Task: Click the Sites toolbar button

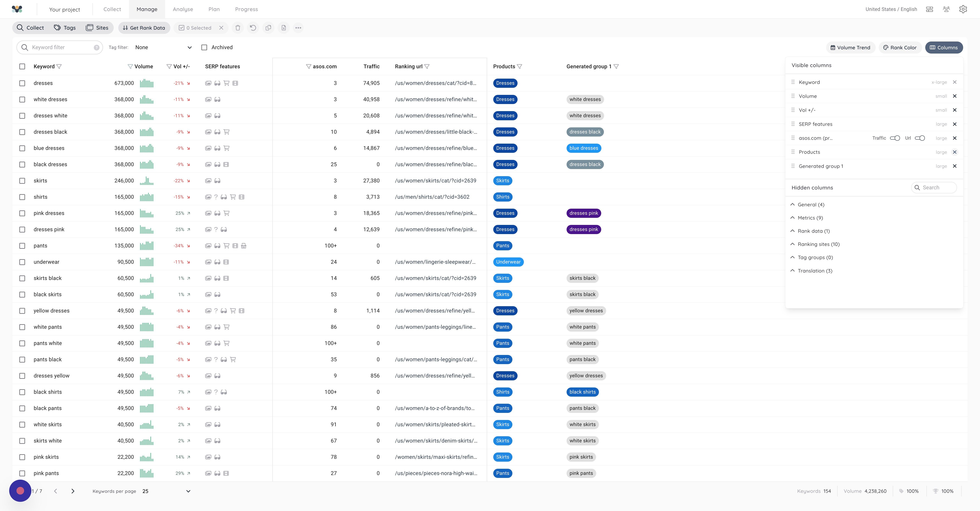Action: [97, 28]
